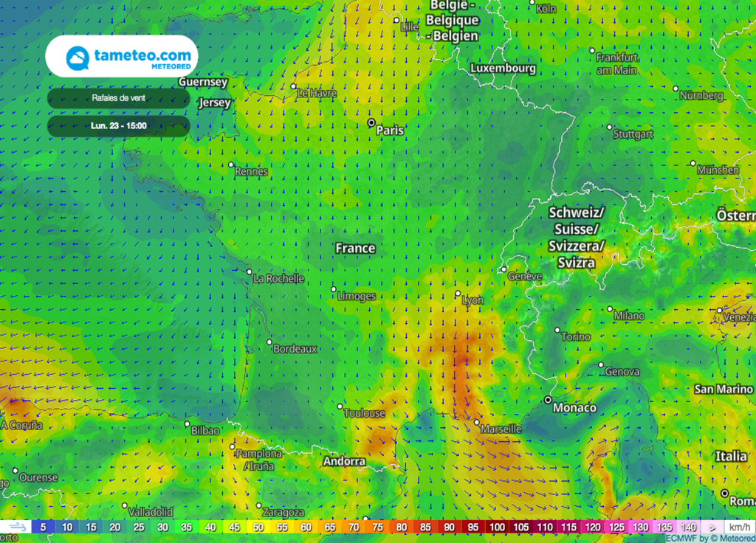The image size is (756, 543).
Task: Click the wind gust icon in the legend
Action: 16,527
